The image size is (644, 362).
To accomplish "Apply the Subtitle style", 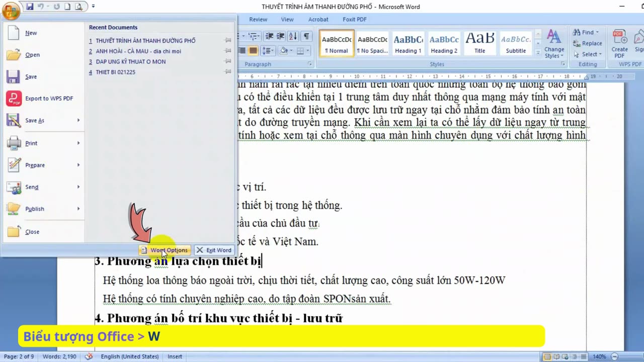I will 516,43.
